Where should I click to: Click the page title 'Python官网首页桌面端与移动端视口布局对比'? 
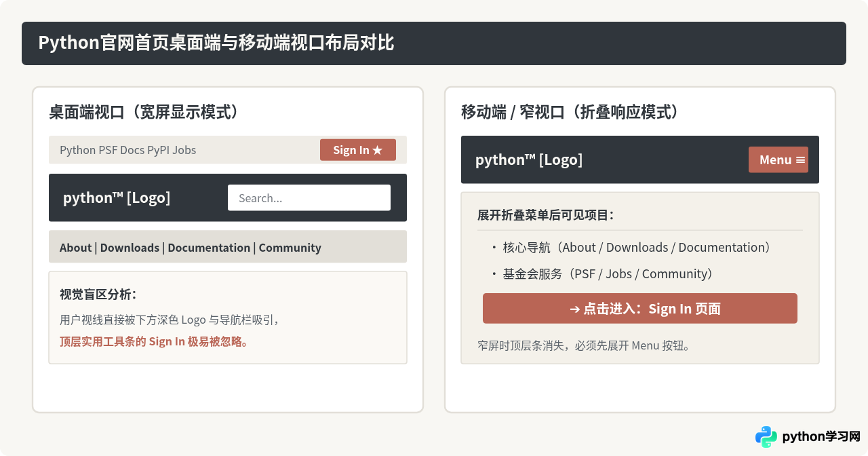coord(216,43)
